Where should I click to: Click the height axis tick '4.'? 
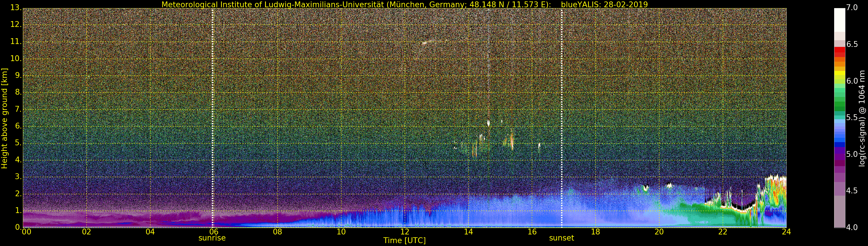coord(18,160)
